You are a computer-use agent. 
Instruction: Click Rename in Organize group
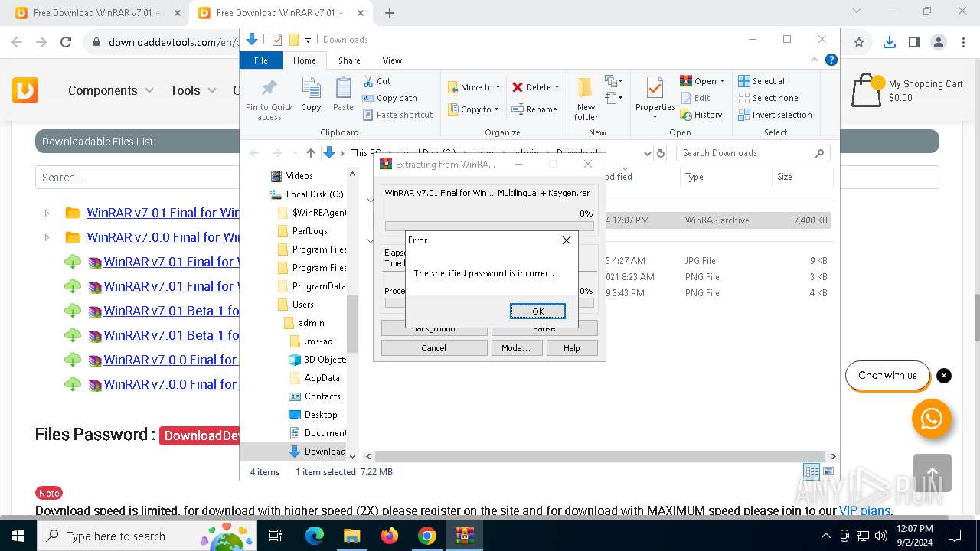[534, 109]
